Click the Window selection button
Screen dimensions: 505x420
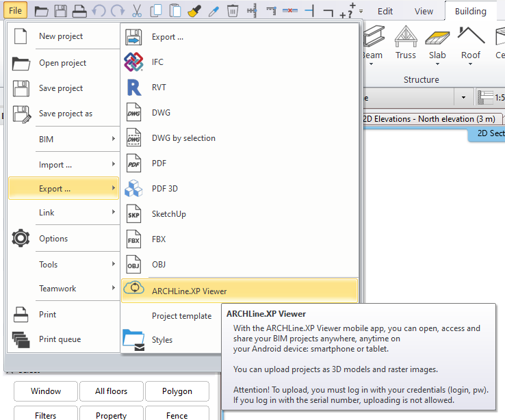[46, 391]
